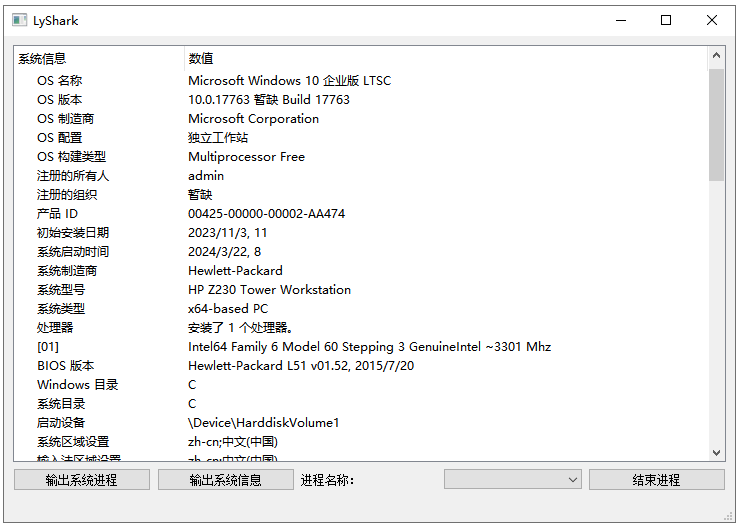
Task: Select the 系统区域设置 row
Action: tap(361, 442)
